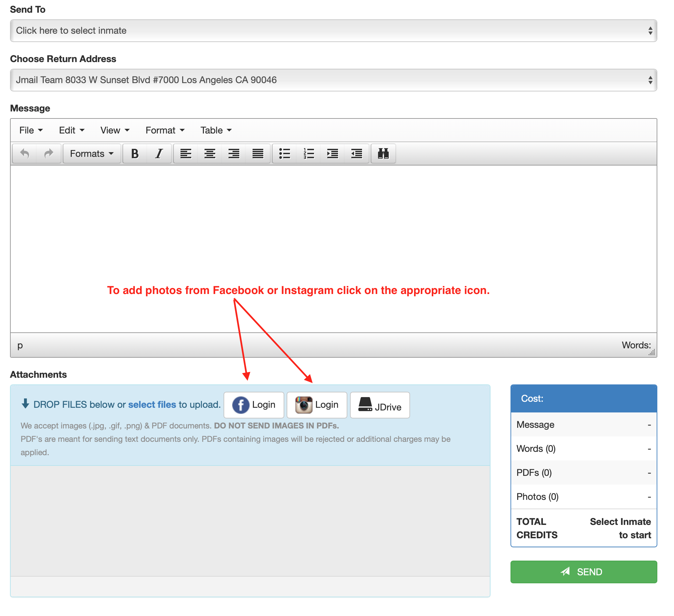Click DO NOT SEND IMAGES IN PDFs text

pyautogui.click(x=277, y=426)
